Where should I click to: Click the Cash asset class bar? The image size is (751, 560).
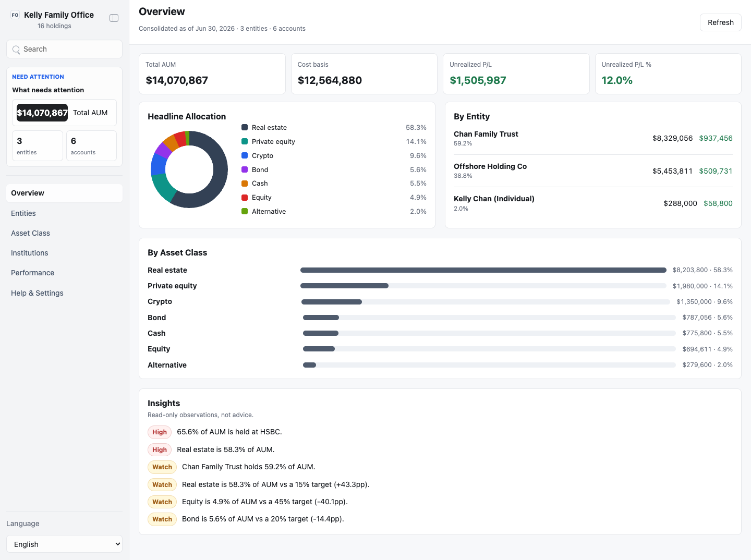pyautogui.click(x=489, y=333)
